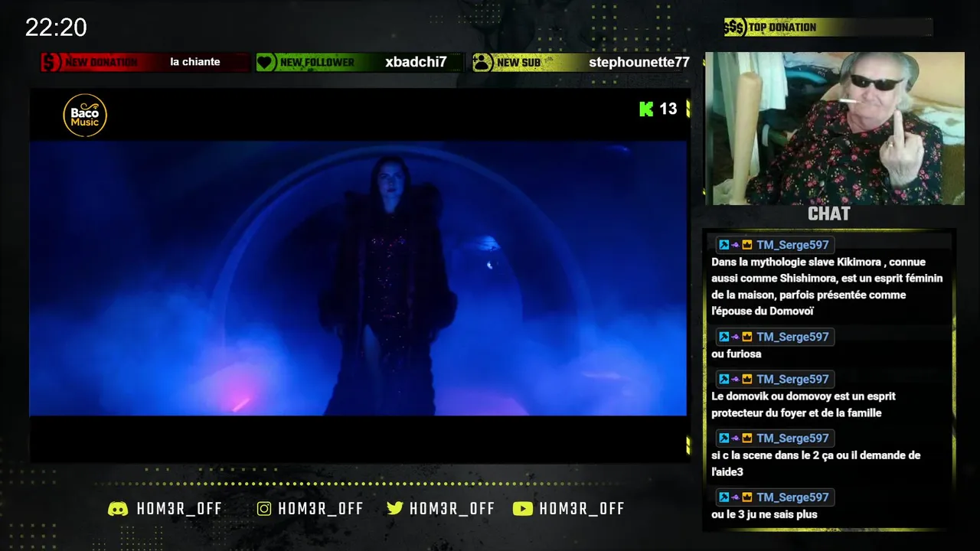Click the blue badge above 'si c la scene' message

(x=724, y=438)
